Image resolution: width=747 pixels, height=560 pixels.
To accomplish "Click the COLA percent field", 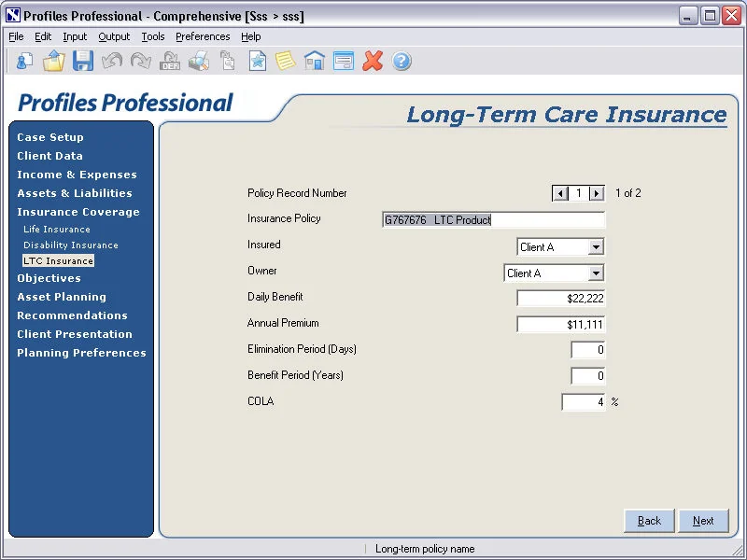I will click(584, 402).
